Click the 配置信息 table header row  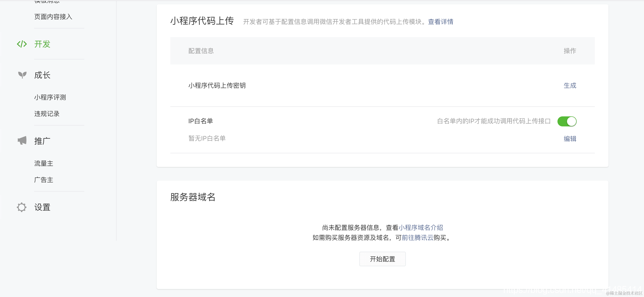(202, 51)
